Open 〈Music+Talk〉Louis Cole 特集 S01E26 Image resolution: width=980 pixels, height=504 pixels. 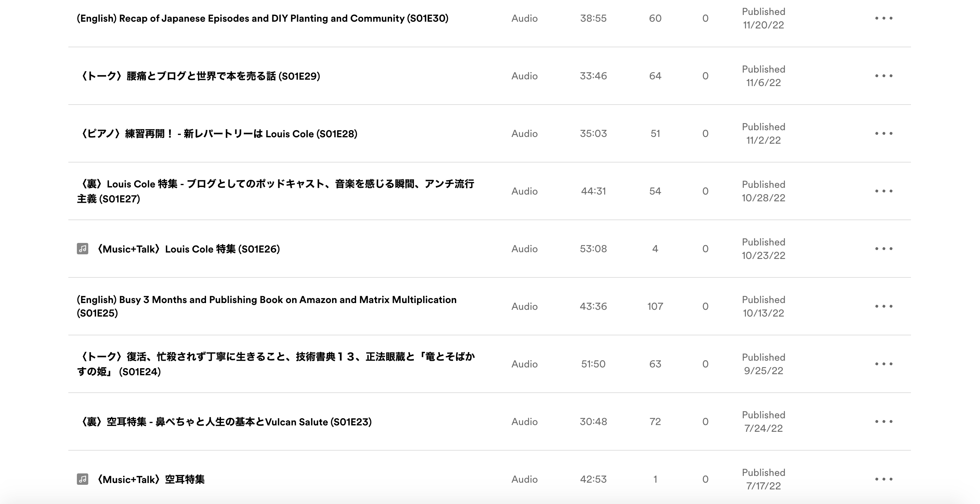(187, 249)
